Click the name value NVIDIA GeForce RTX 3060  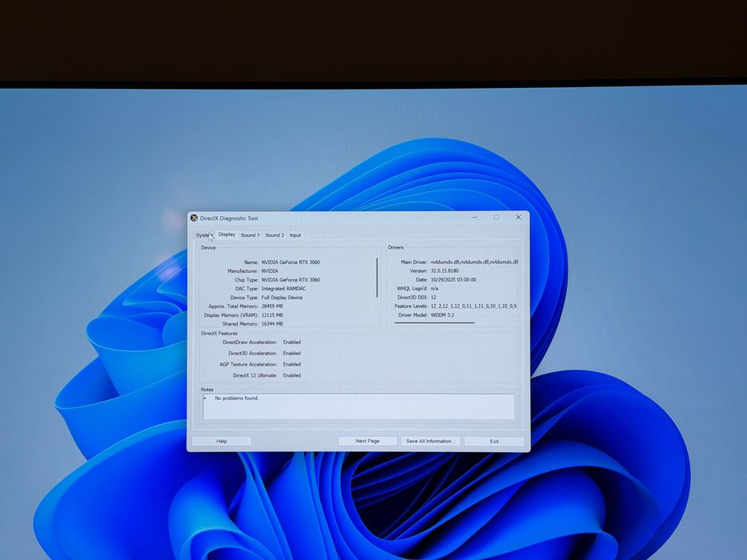click(291, 262)
